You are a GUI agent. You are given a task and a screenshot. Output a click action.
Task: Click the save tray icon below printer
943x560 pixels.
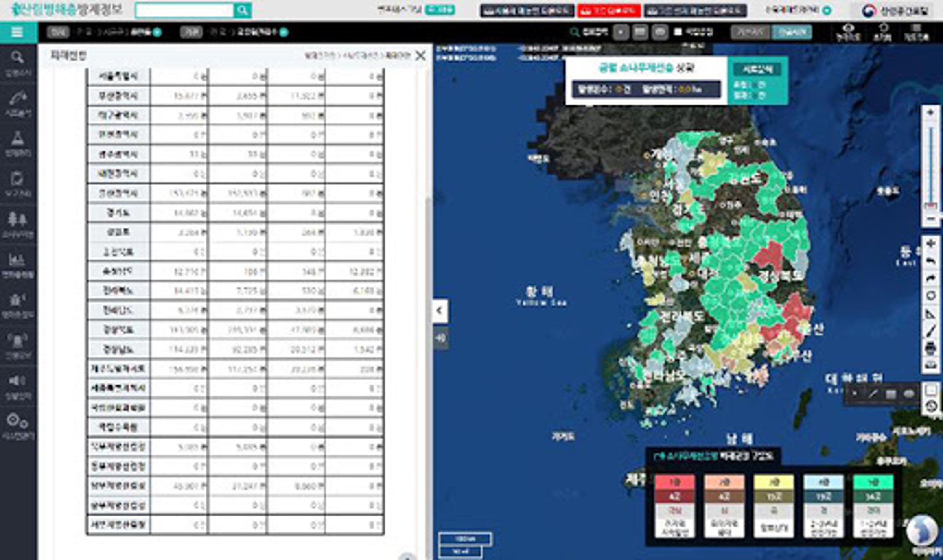coord(930,365)
